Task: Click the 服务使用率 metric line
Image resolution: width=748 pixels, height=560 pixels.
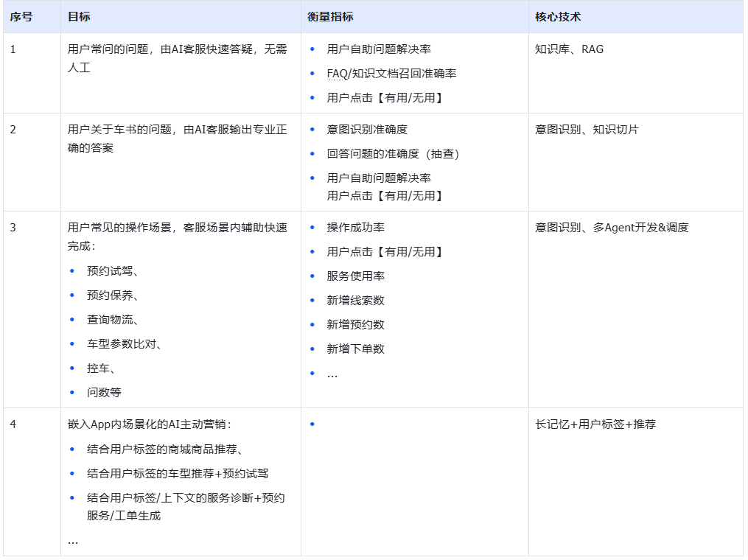Action: point(355,276)
